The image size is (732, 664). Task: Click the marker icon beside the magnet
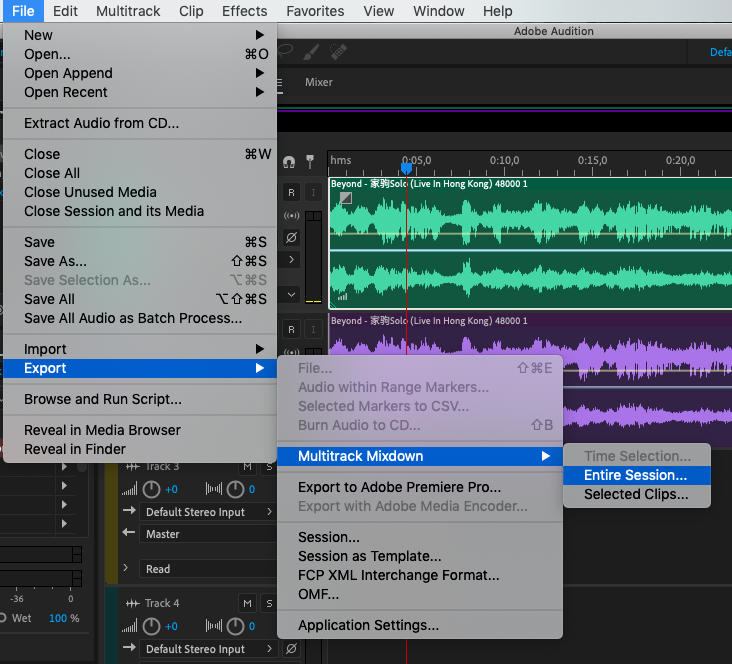point(310,161)
